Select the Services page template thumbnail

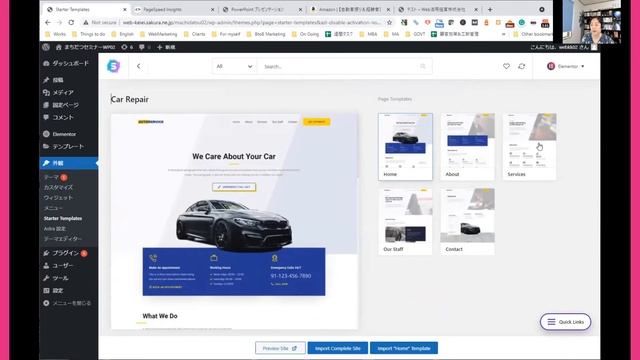coord(529,147)
